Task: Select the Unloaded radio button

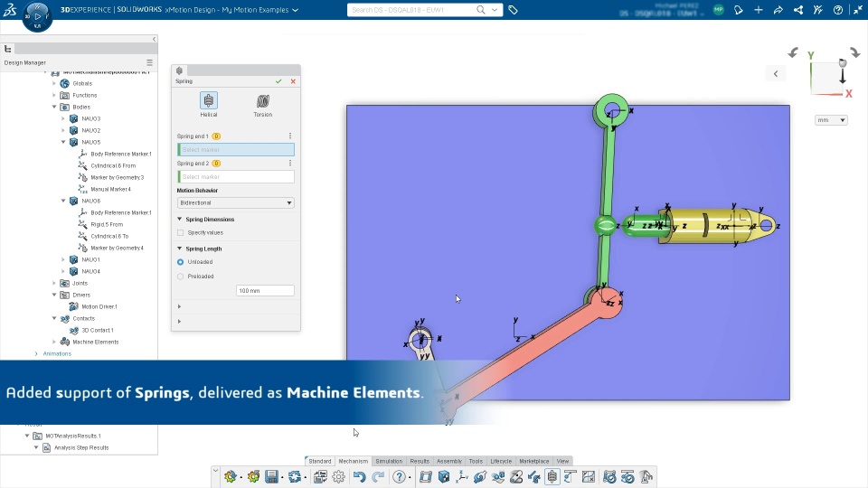Action: 181,262
